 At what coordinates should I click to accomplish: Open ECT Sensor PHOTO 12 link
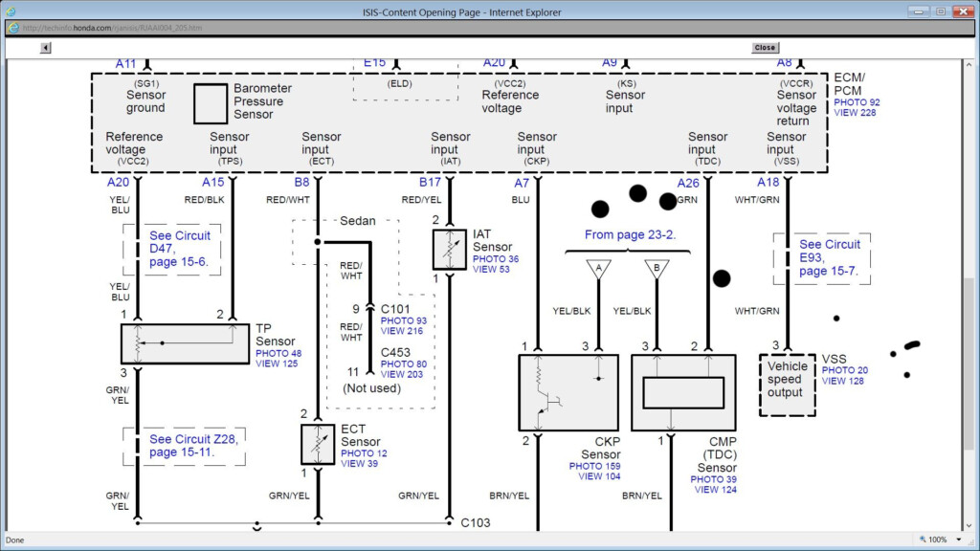(364, 453)
